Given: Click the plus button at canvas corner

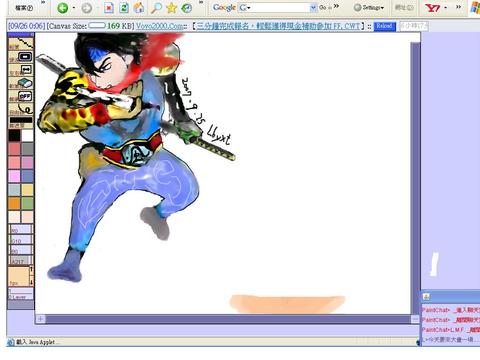Looking at the screenshot, I should click(40, 319).
